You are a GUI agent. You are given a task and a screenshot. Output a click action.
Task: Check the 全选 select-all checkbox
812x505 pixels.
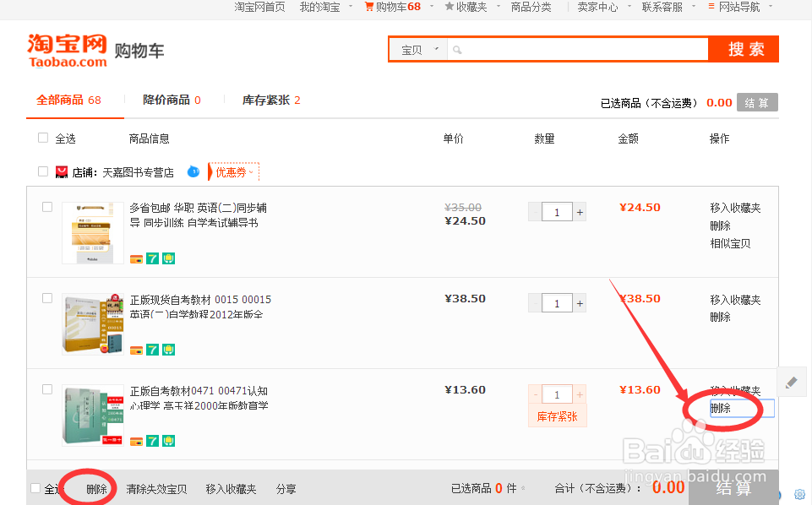[42, 137]
